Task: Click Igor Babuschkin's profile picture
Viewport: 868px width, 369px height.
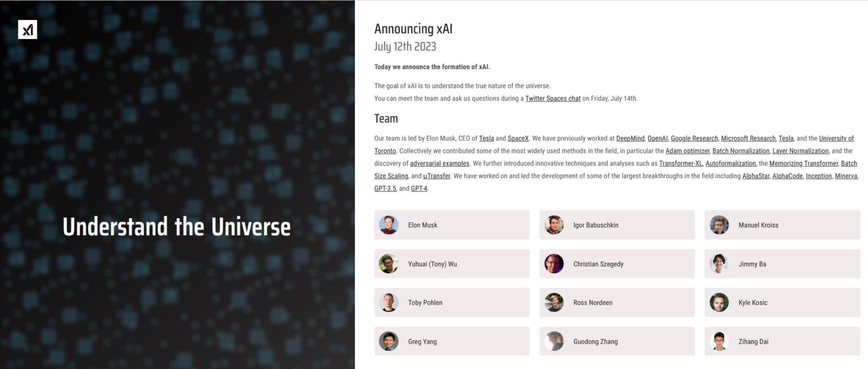Action: (554, 225)
